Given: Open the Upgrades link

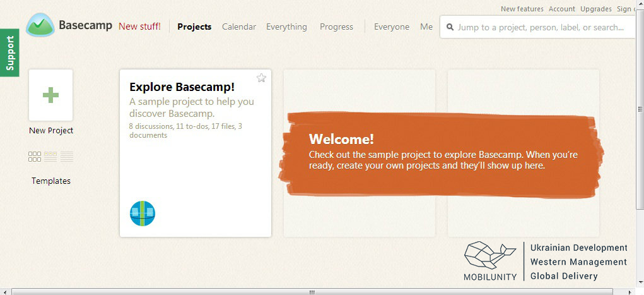Looking at the screenshot, I should pos(596,9).
